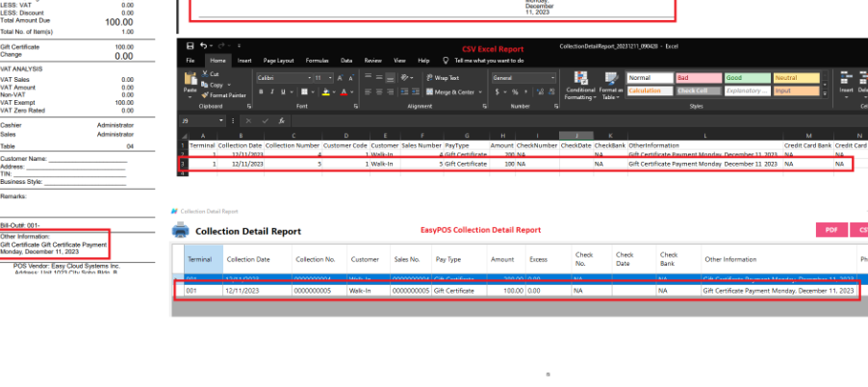Click the Align Right icon
The width and height of the screenshot is (868, 387).
point(391,91)
